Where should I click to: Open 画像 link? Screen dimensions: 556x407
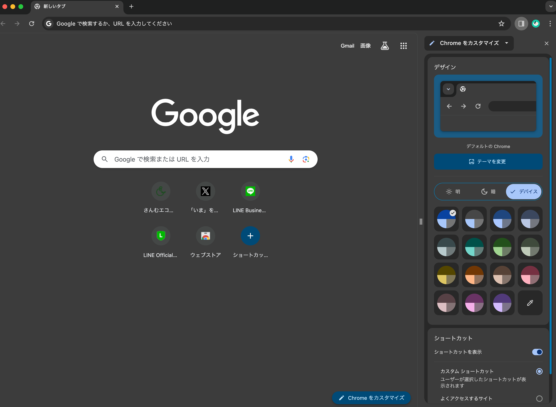point(365,46)
